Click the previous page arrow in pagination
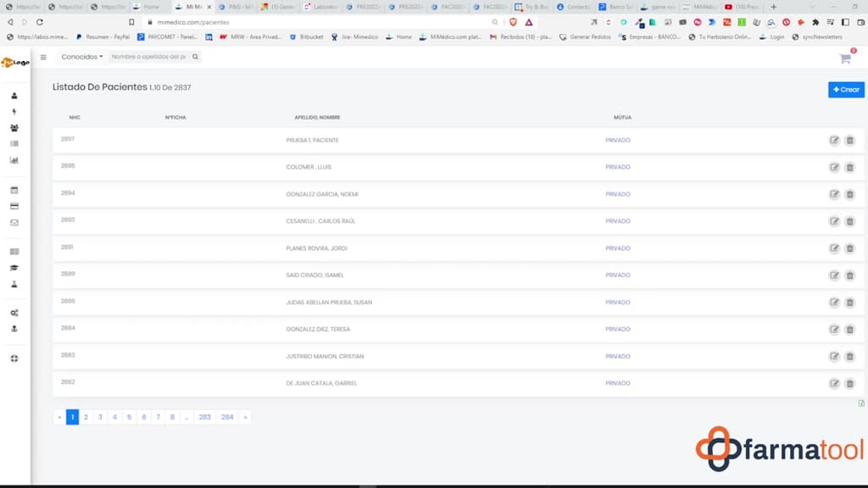 click(59, 417)
